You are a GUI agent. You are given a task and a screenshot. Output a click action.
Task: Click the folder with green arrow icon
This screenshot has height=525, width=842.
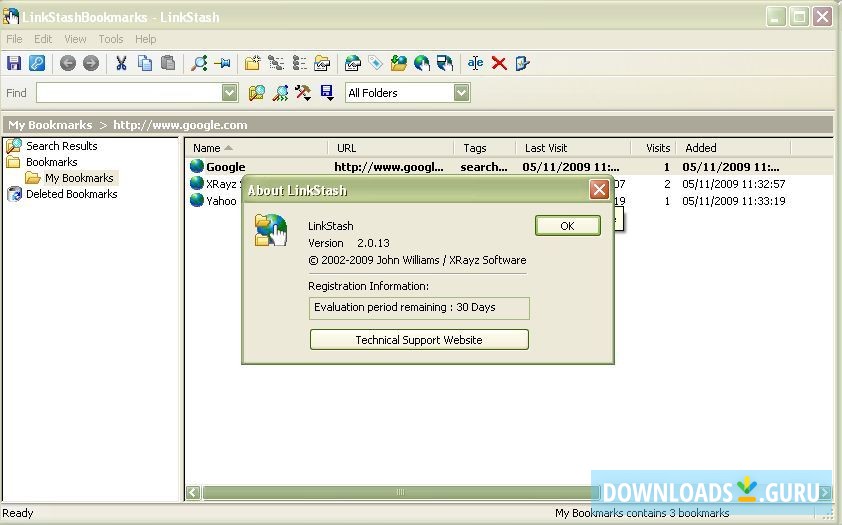398,63
